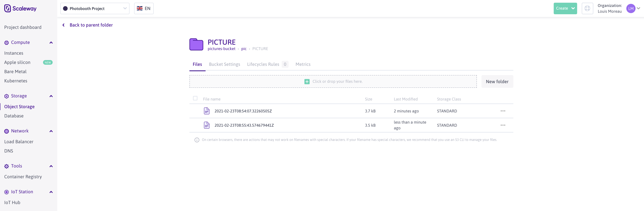This screenshot has height=211, width=644.
Task: Click the file icon for 2021-02-23T08:54:07.32260505Z
Action: click(207, 111)
